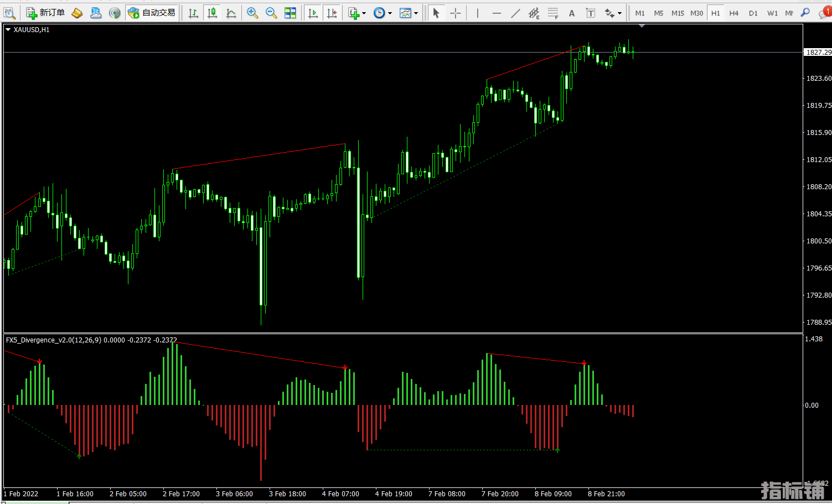Click the chart shift marker at top

[x=642, y=25]
